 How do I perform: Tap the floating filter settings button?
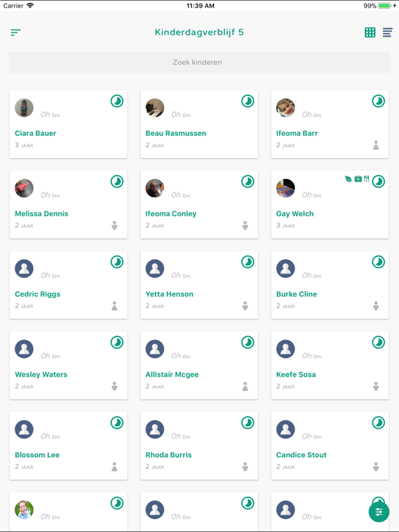[379, 512]
